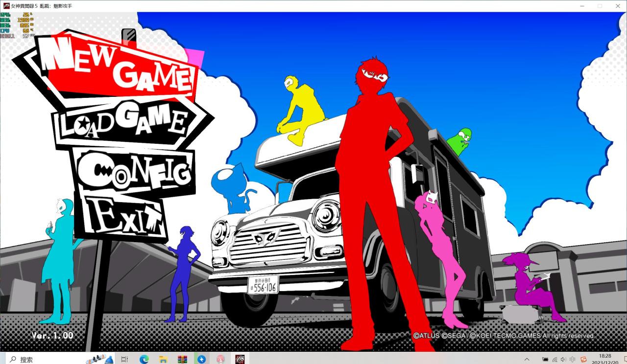627x364 pixels.
Task: Open the volume speaker tray icon
Action: 563,359
